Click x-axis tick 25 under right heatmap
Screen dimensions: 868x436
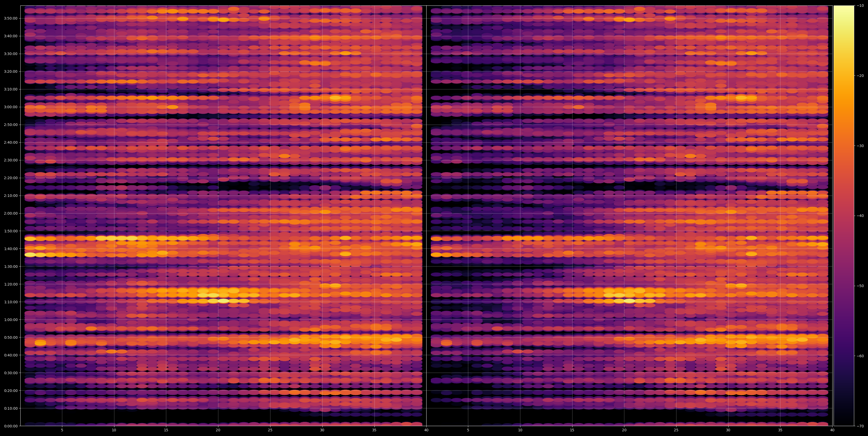click(x=676, y=430)
